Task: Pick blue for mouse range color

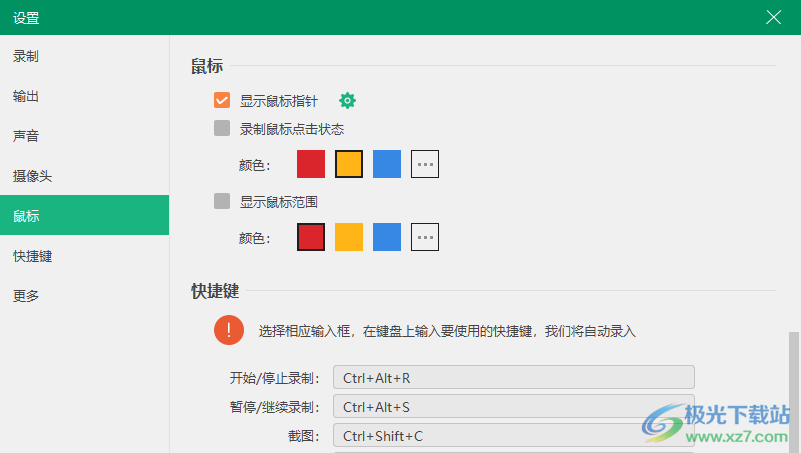Action: point(387,237)
